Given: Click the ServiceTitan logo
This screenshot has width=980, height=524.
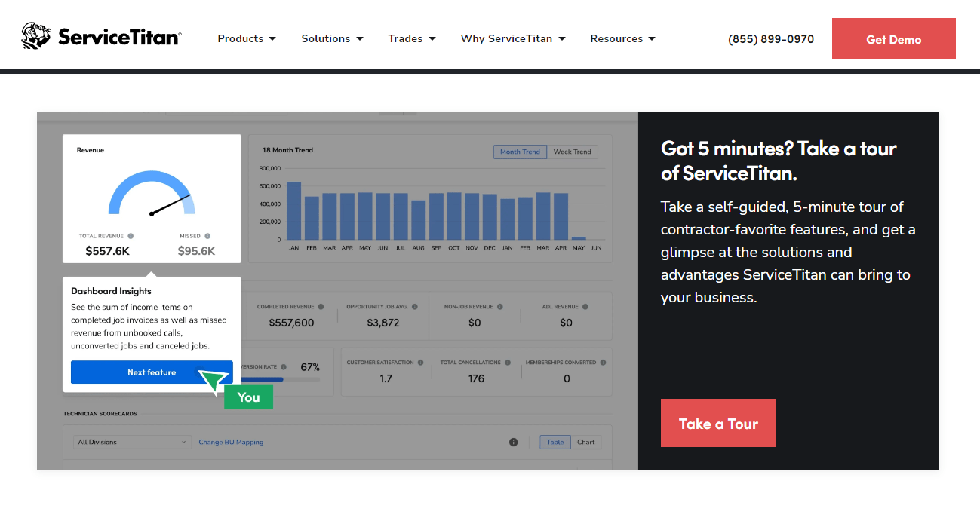Looking at the screenshot, I should pos(101,36).
